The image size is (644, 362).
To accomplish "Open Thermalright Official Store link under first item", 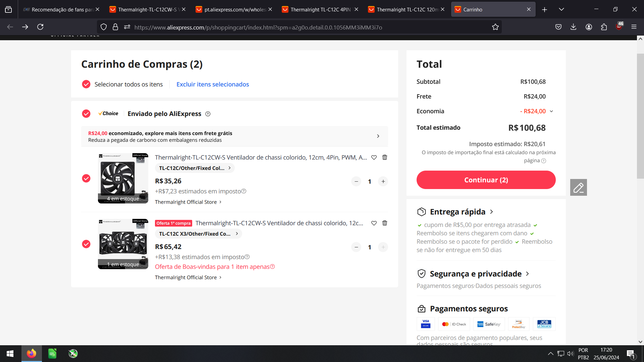I will coord(188,202).
